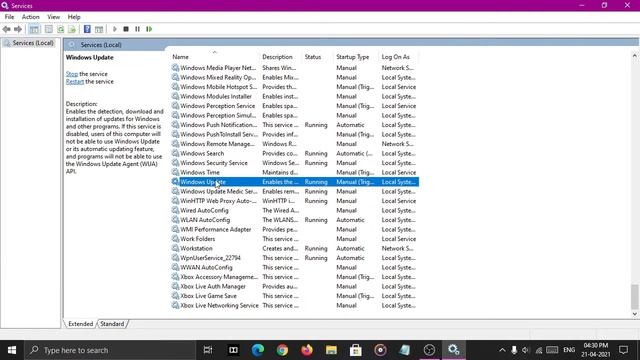Select the WLAN AutoConfig service
The image size is (640, 360).
[x=295, y=220]
